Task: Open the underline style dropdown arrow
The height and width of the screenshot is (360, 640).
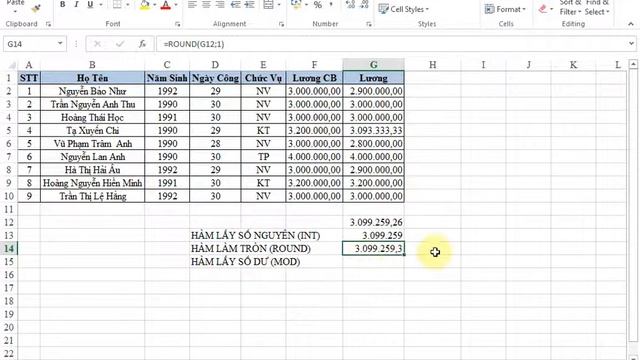Action: (101, 5)
